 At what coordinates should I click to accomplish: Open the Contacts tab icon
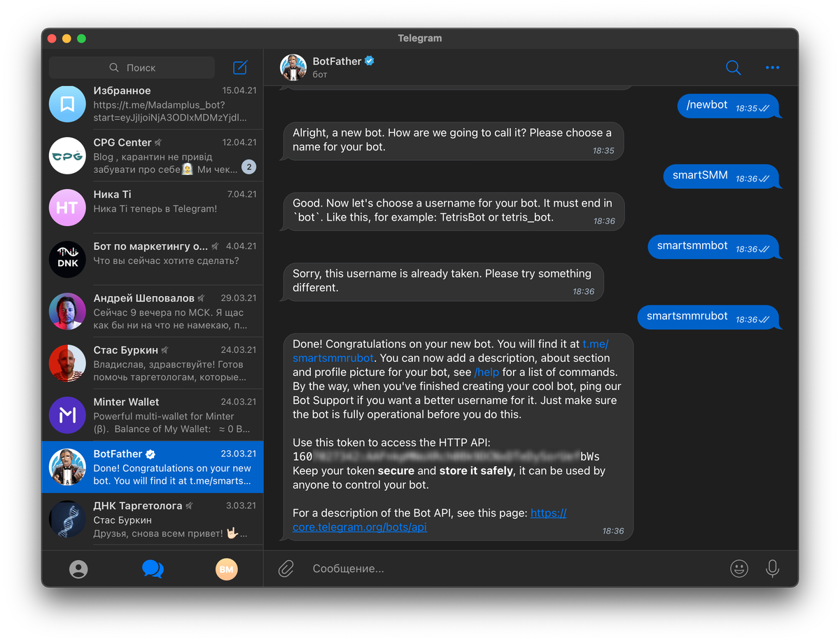[78, 569]
